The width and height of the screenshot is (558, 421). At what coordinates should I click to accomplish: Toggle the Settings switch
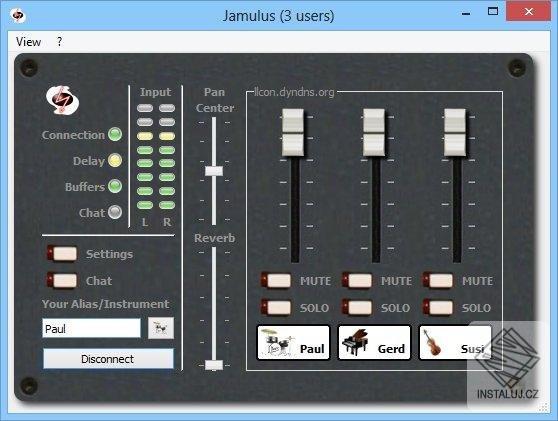62,254
